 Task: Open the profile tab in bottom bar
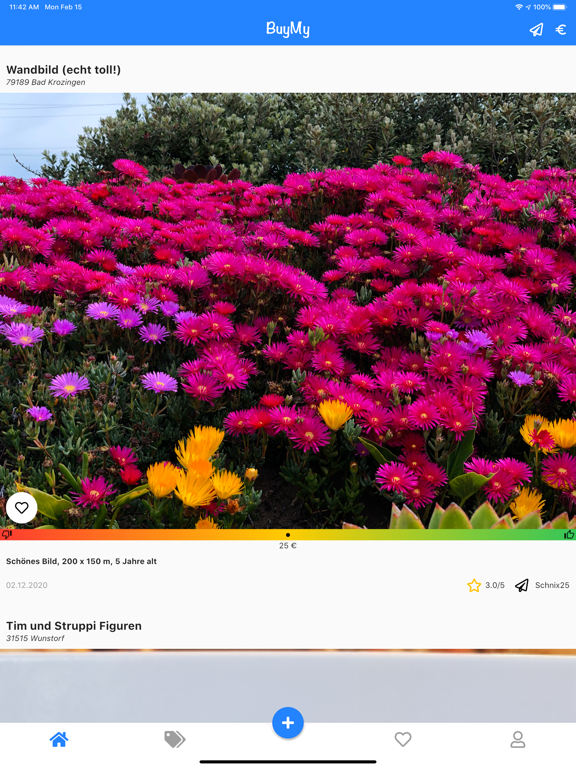coord(518,739)
